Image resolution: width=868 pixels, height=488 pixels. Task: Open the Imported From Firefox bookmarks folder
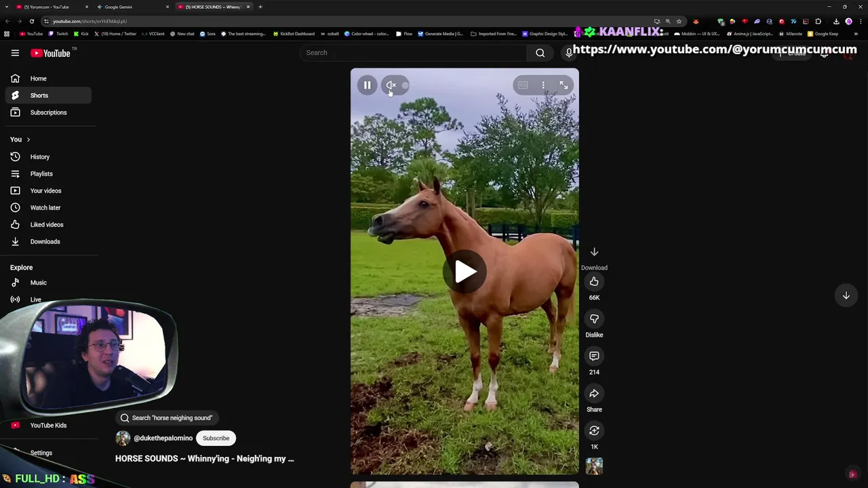click(494, 34)
